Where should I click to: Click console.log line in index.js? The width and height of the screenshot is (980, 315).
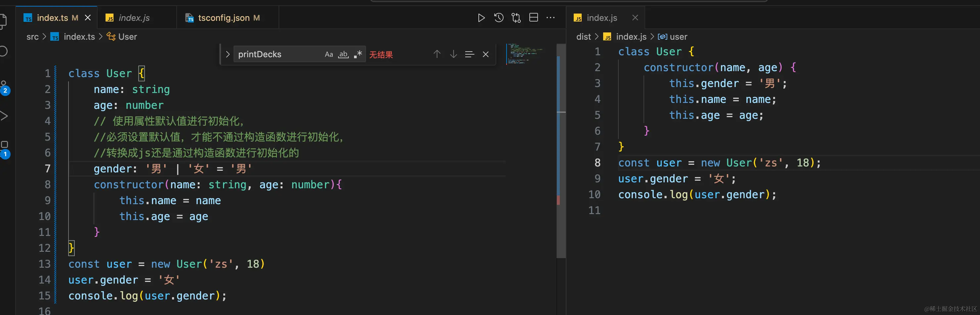(697, 195)
